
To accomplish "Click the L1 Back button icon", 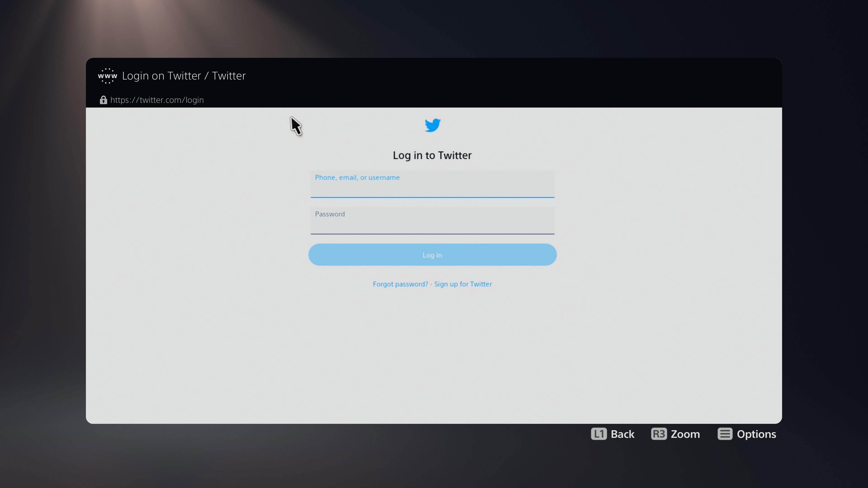I will click(x=599, y=434).
